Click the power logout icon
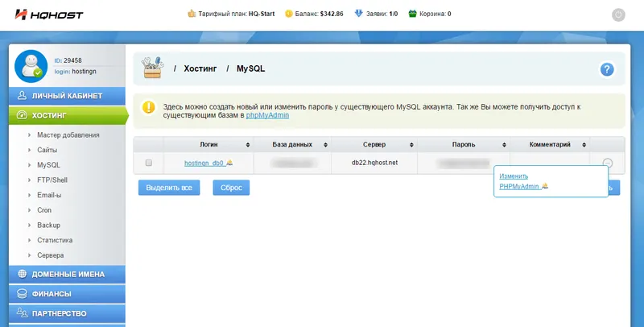Screen dimensions: 644x327 618,15
